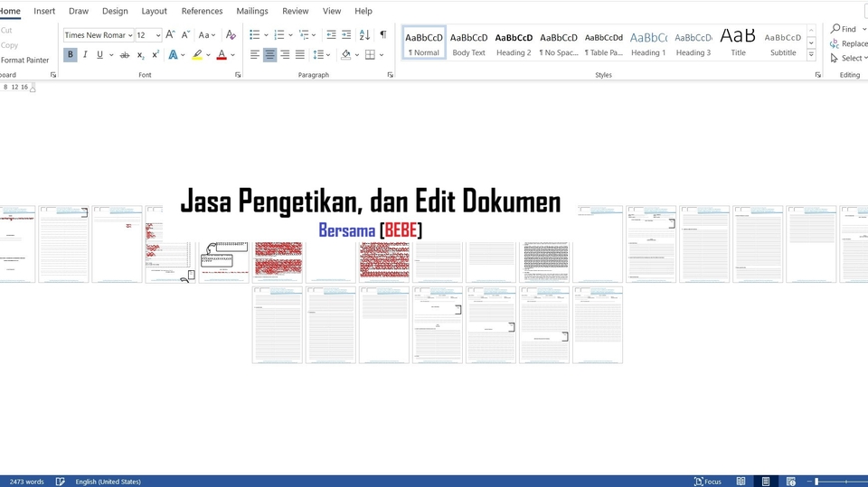Increase font size with grow icon
The width and height of the screenshot is (868, 487).
point(171,35)
